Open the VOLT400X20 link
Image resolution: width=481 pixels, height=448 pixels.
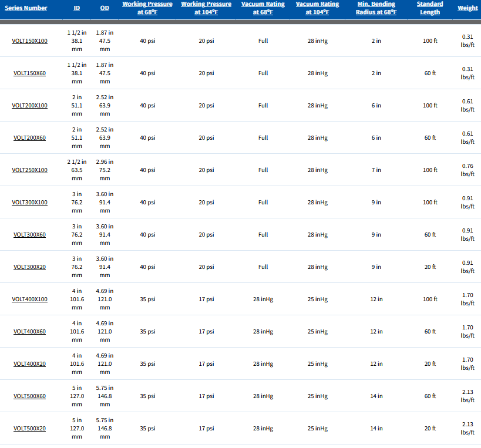click(x=29, y=364)
